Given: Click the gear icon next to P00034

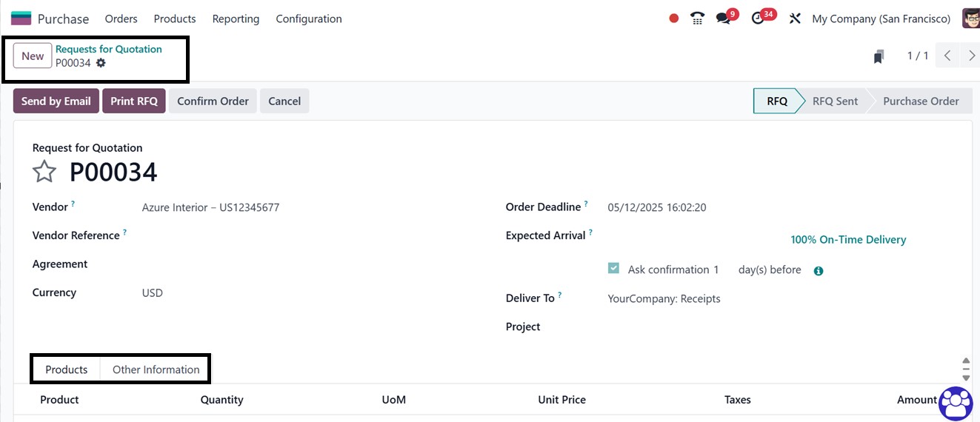Looking at the screenshot, I should pyautogui.click(x=101, y=63).
